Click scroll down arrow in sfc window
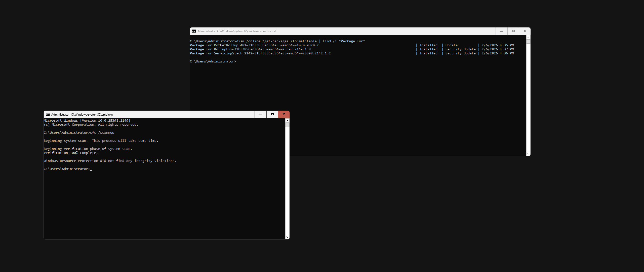The image size is (644, 272). tap(287, 237)
